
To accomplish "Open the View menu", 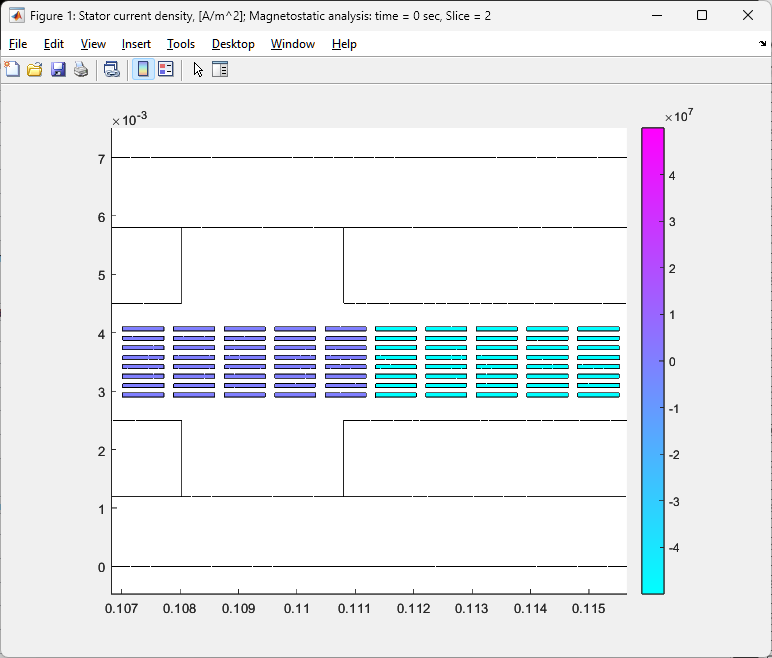I will (93, 44).
